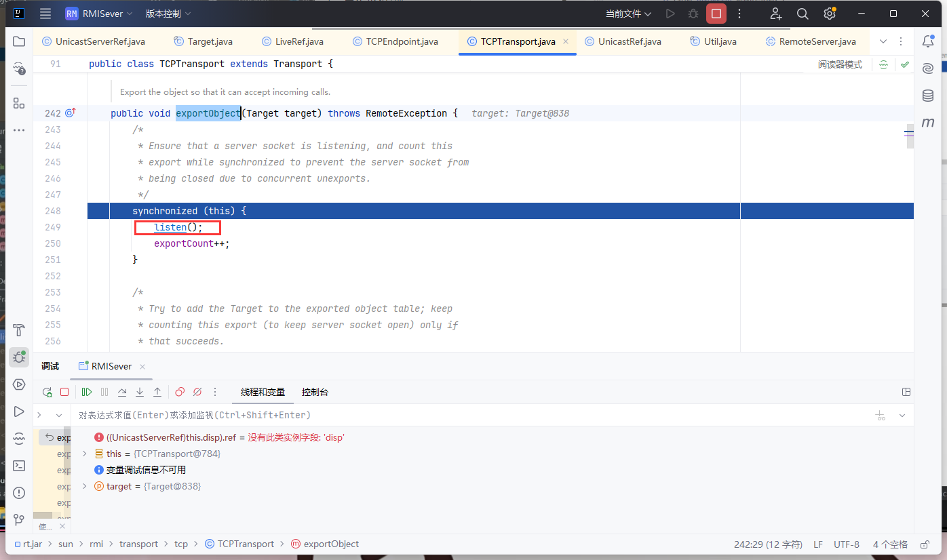This screenshot has width=947, height=560.
Task: Open the Terminal tool window
Action: click(x=19, y=466)
